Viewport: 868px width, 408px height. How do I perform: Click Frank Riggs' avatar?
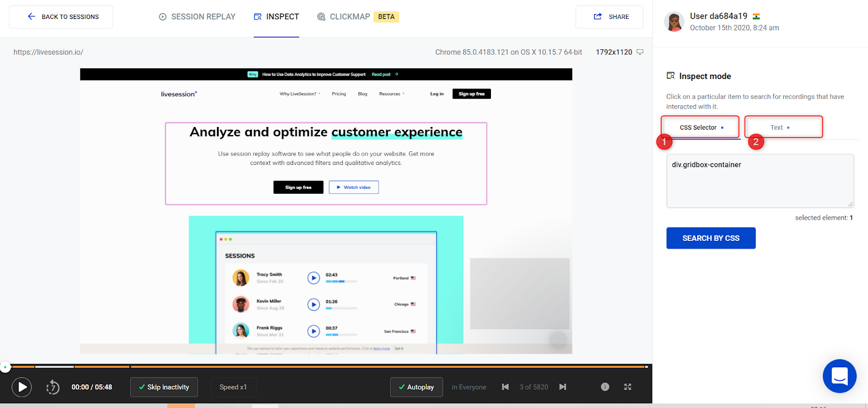241,330
